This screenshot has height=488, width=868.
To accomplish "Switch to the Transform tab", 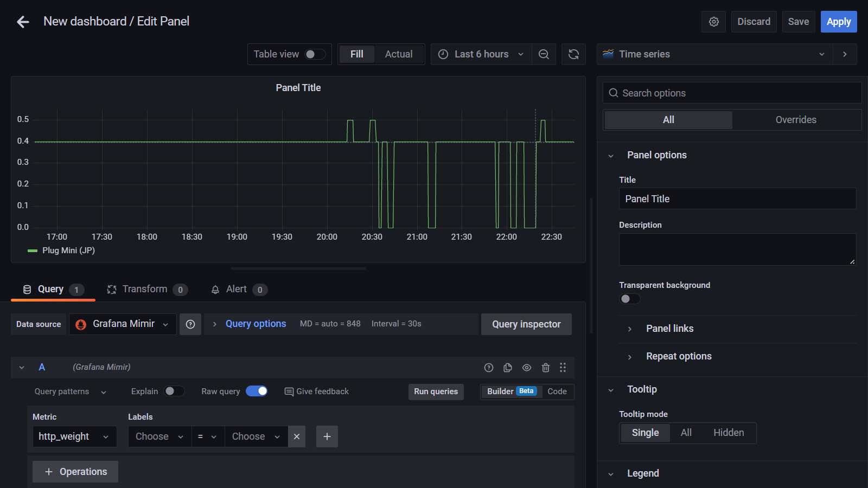I will tap(145, 290).
